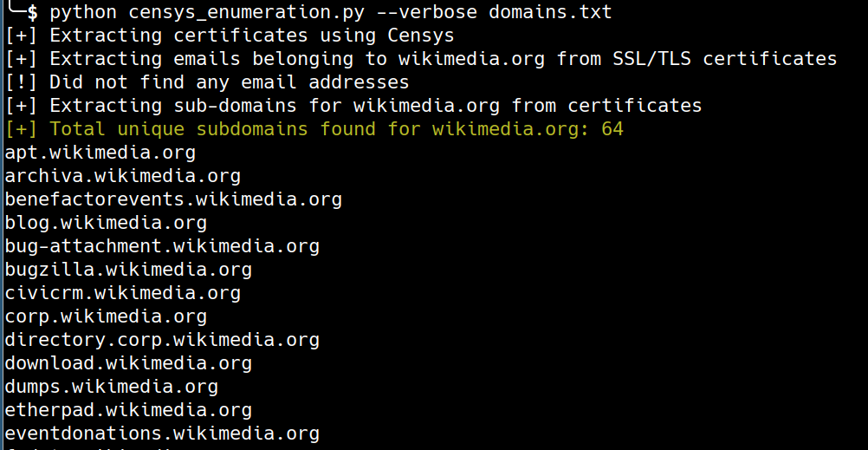Image resolution: width=868 pixels, height=450 pixels.
Task: Click the 'Extracting certificates using Censys' line
Action: [x=230, y=36]
